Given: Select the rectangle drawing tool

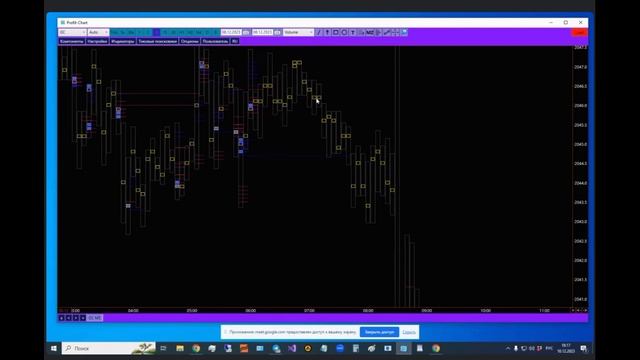Looking at the screenshot, I should pos(336,32).
